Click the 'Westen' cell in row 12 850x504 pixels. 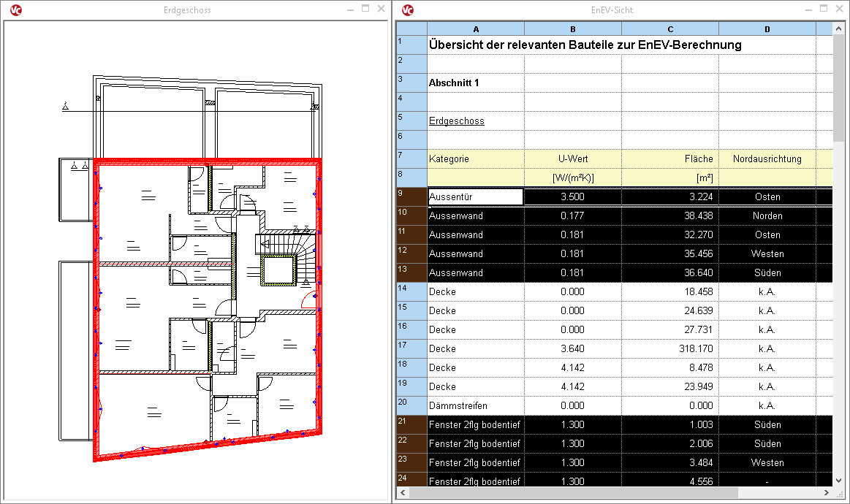pyautogui.click(x=767, y=253)
